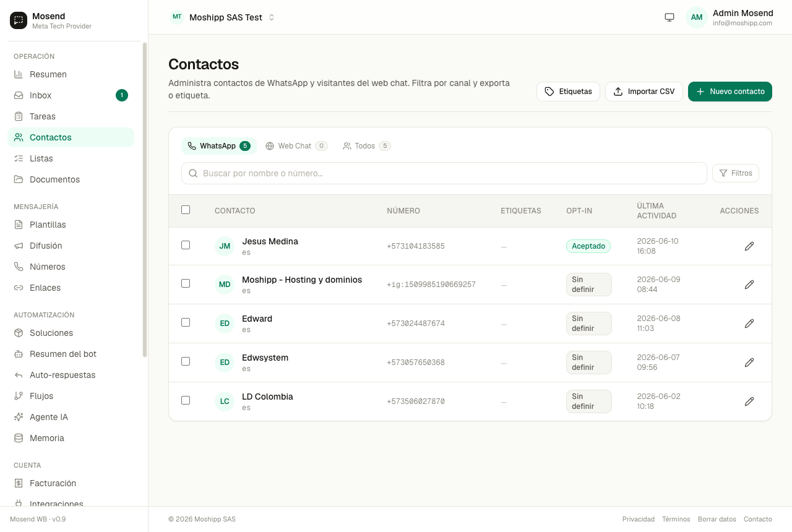Click the Aceptado opt-in badge
This screenshot has height=532, width=792.
588,246
